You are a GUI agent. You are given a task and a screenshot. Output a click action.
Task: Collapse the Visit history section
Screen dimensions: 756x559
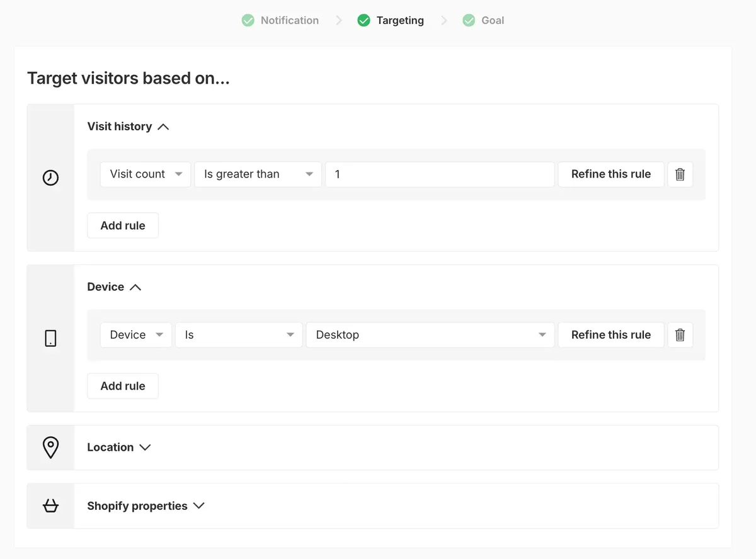[163, 127]
